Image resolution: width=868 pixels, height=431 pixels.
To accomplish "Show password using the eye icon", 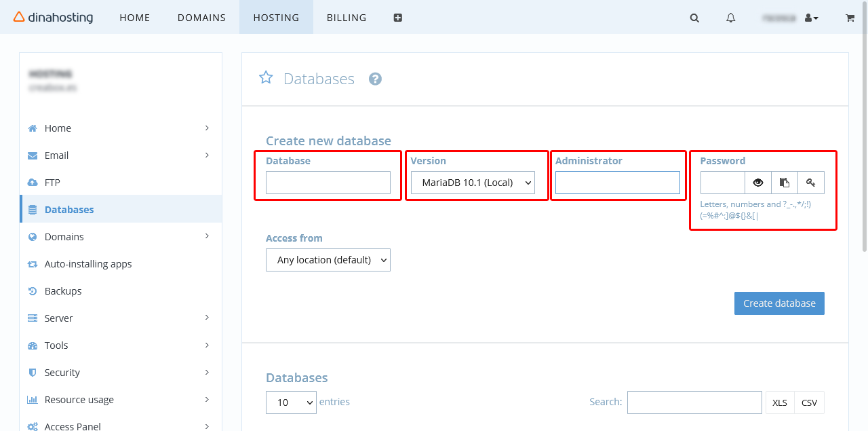I will (x=758, y=183).
